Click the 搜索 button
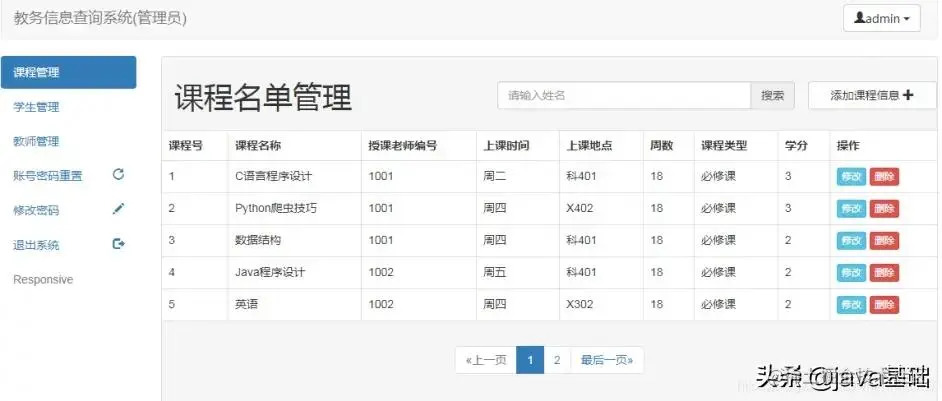This screenshot has width=942, height=401. point(773,96)
